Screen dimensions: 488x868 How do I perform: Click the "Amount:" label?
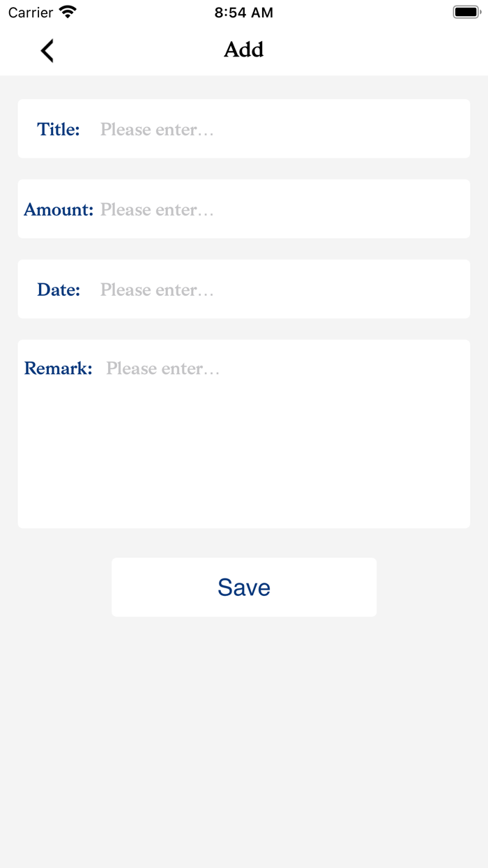[x=59, y=209]
